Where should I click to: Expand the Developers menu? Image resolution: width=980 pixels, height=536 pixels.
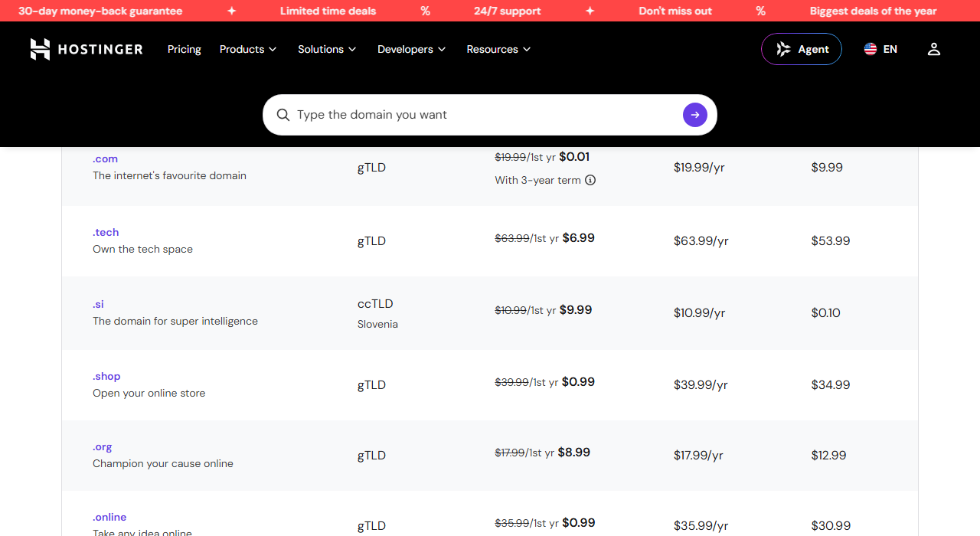(411, 49)
